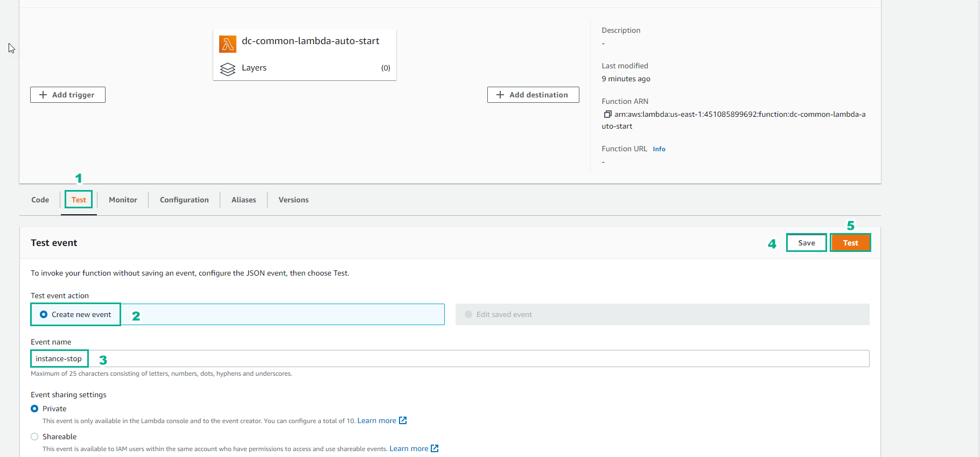Open the Test tab
980x457 pixels.
coord(79,200)
